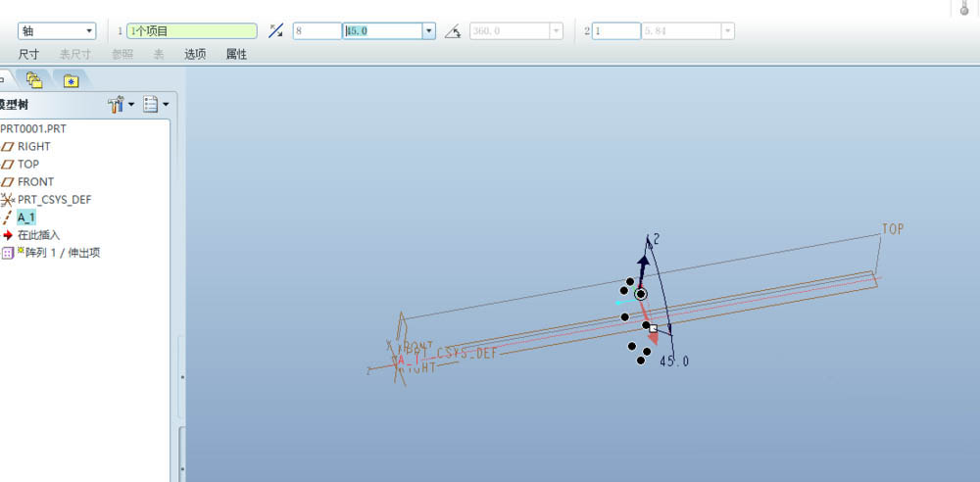980x482 pixels.
Task: Open the model tree settings tool menu
Action: coord(122,105)
